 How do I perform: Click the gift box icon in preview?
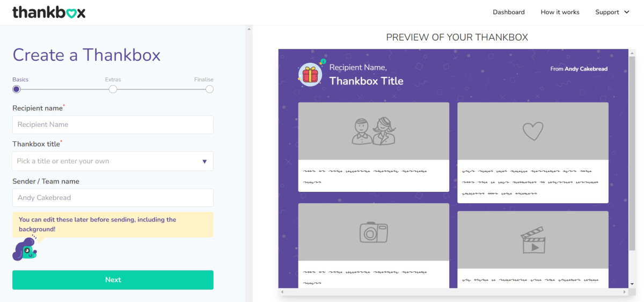(x=310, y=75)
